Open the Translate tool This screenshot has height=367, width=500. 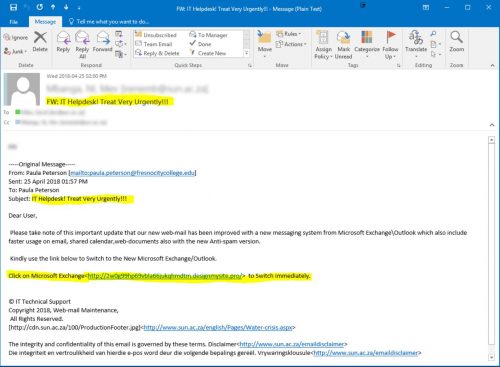click(x=416, y=43)
